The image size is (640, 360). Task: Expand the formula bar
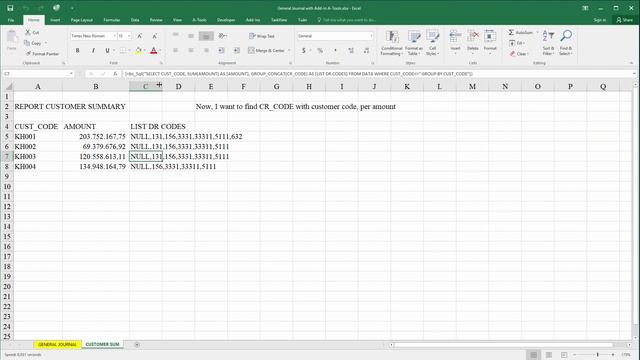pos(634,74)
